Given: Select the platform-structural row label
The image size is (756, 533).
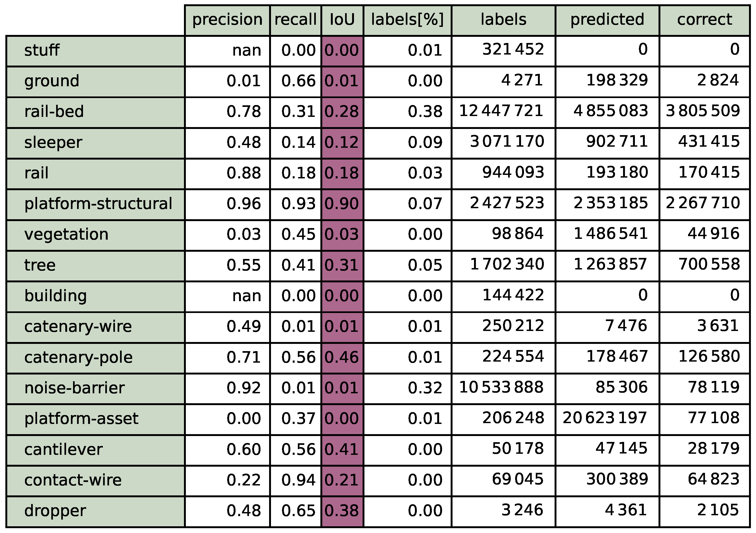Looking at the screenshot, I should [x=98, y=204].
